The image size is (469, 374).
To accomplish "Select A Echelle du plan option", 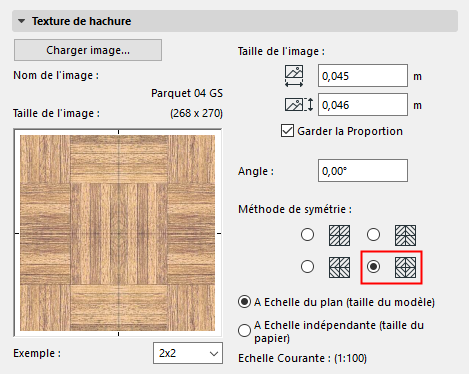I will pyautogui.click(x=244, y=302).
